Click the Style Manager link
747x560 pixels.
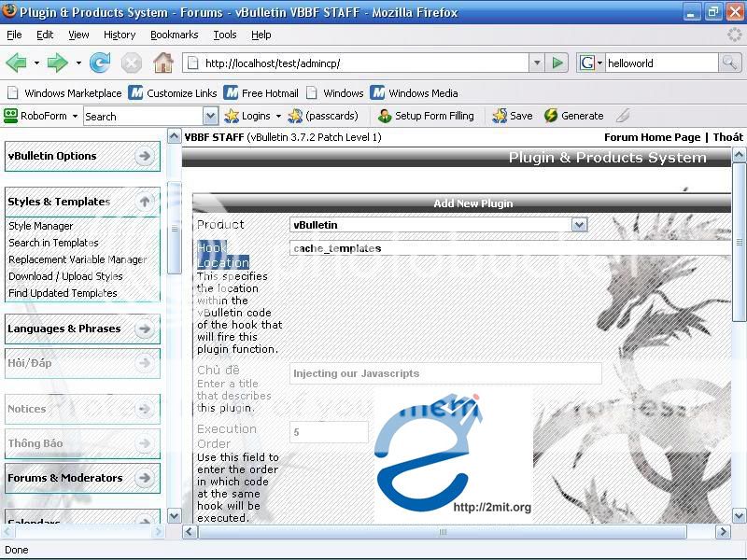click(x=41, y=226)
